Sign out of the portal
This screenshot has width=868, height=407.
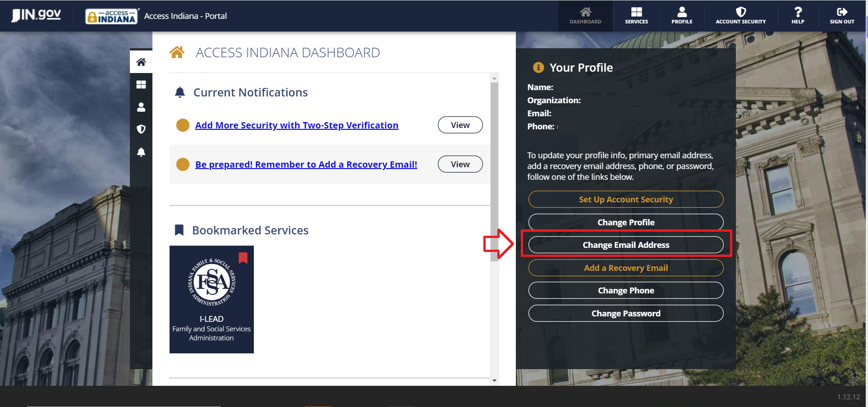click(x=842, y=16)
